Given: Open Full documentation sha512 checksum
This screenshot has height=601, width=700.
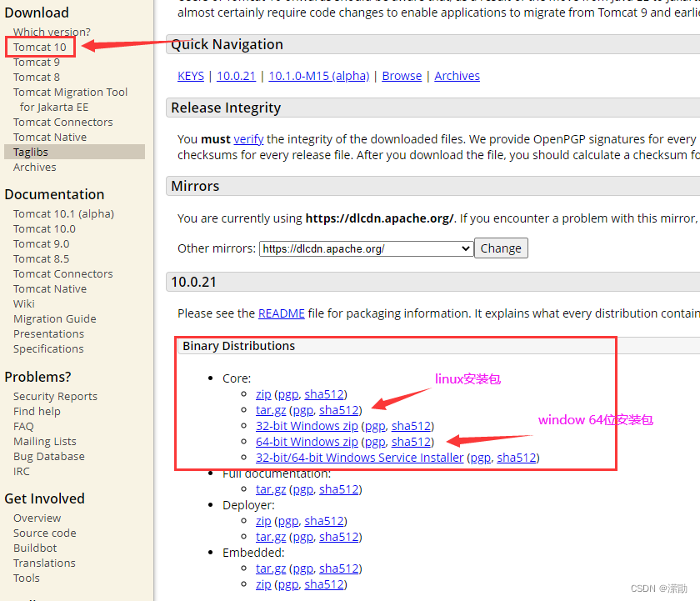Looking at the screenshot, I should (x=339, y=489).
